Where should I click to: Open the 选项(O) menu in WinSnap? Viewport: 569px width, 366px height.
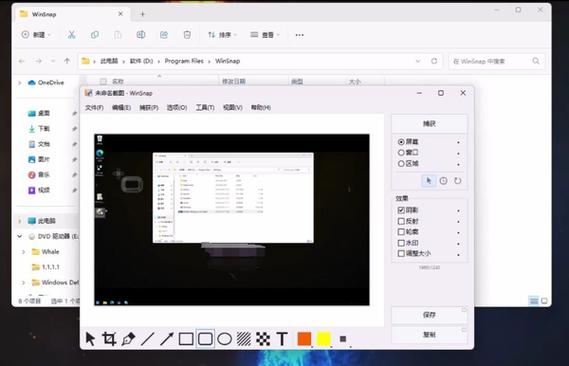[x=177, y=107]
